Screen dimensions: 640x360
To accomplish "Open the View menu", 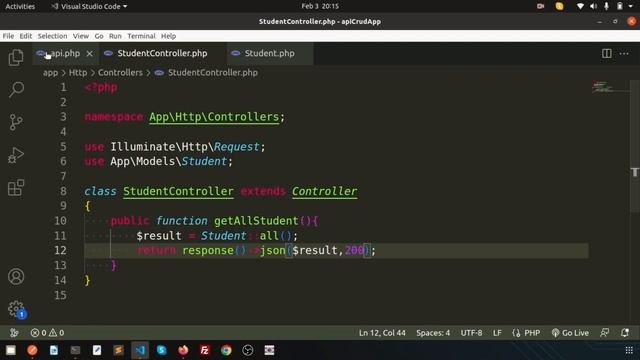I will pyautogui.click(x=81, y=36).
